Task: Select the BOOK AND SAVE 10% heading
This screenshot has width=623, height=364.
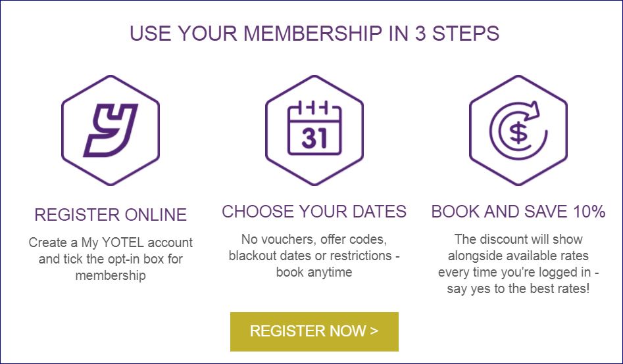Action: coord(518,212)
